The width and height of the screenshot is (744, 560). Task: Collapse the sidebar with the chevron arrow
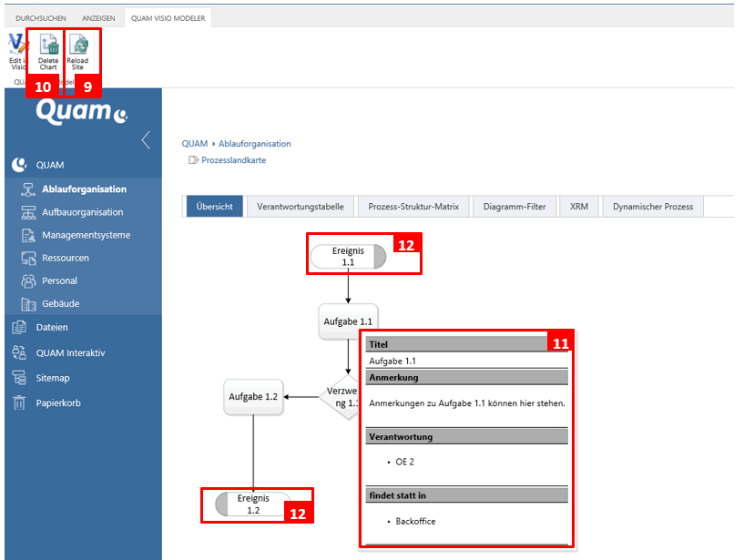pyautogui.click(x=146, y=140)
